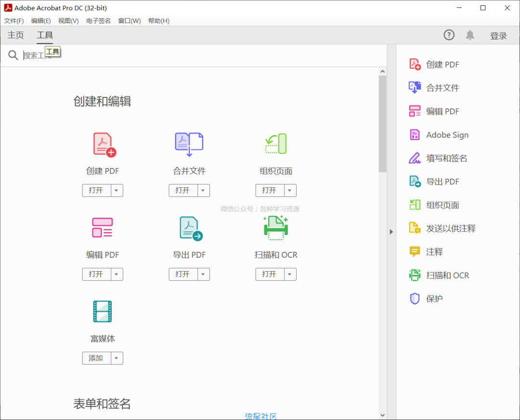Click 打开 button under 编辑 PDF
The height and width of the screenshot is (420, 520).
tap(96, 275)
